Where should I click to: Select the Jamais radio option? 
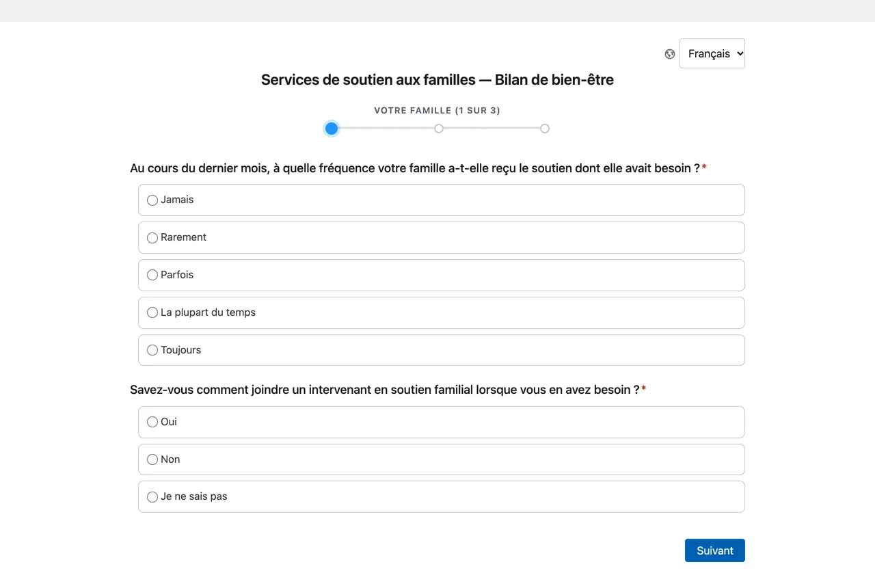[x=441, y=200]
